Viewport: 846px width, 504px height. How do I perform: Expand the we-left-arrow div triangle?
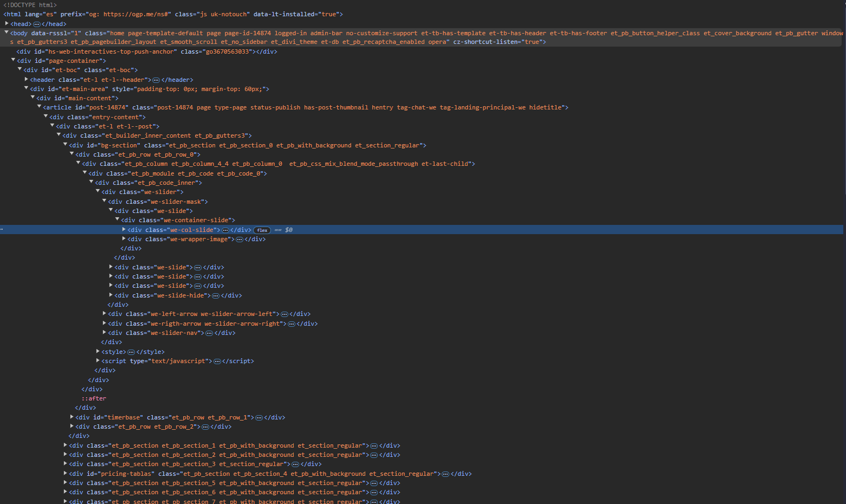pos(105,313)
